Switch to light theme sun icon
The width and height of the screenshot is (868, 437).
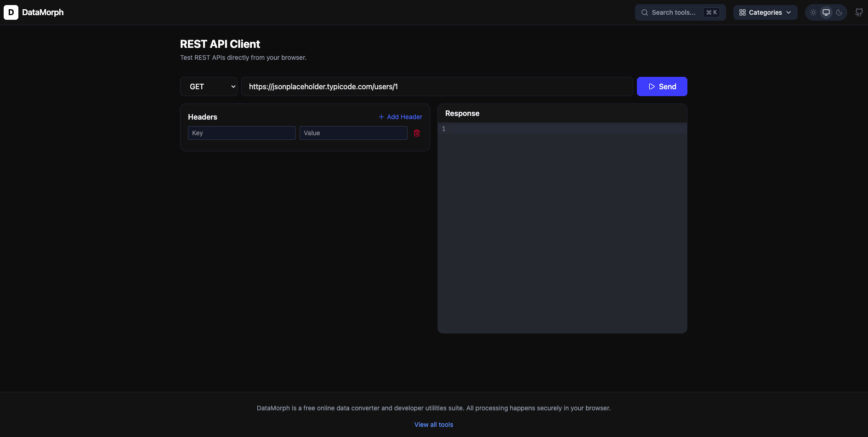point(813,12)
